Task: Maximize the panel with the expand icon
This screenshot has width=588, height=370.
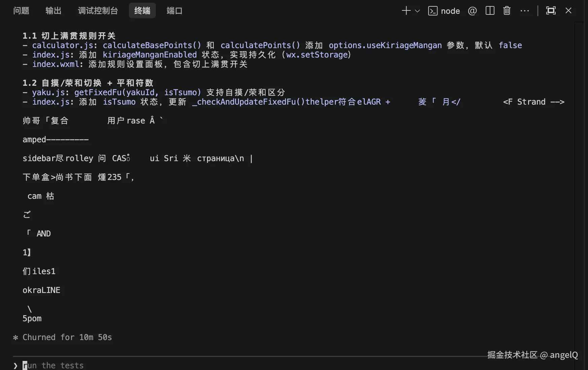Action: click(x=551, y=10)
